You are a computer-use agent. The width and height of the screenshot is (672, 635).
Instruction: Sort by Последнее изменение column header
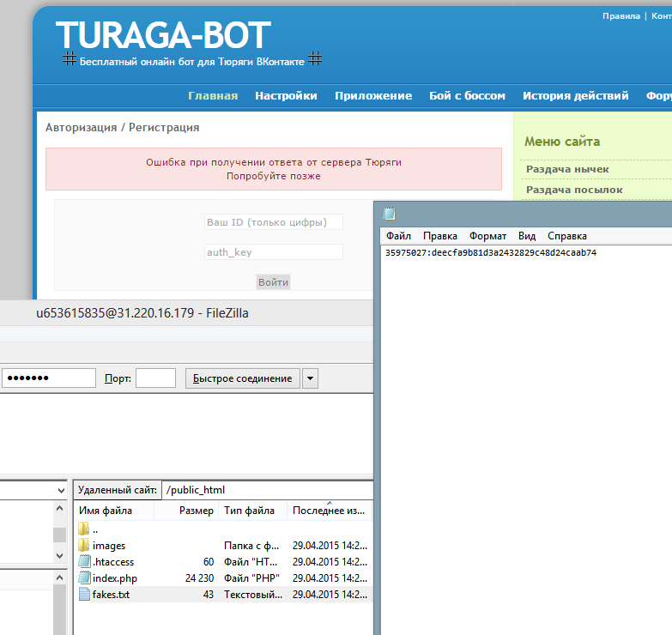pyautogui.click(x=330, y=511)
